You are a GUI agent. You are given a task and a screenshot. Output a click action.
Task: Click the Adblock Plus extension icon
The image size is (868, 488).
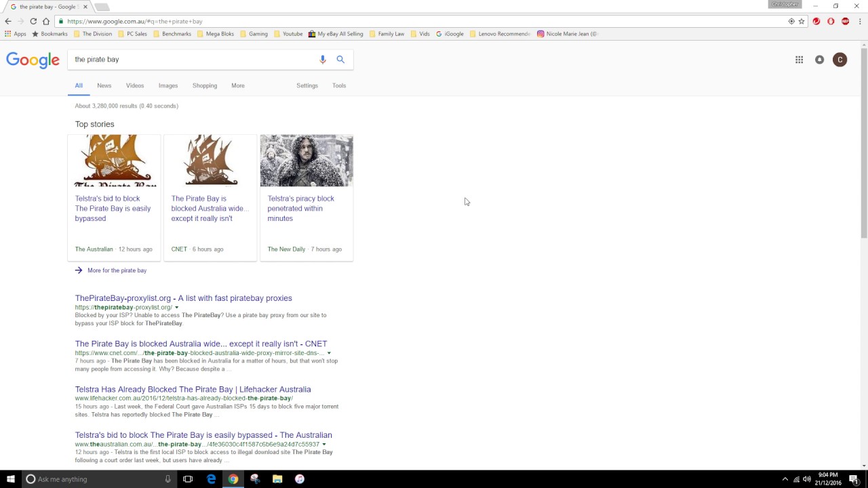[845, 21]
